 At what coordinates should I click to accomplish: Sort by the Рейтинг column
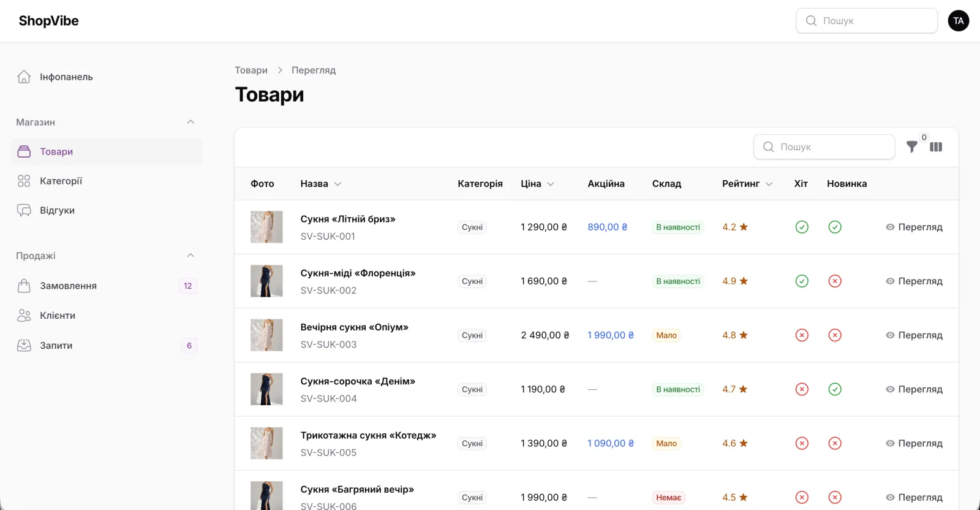point(747,184)
